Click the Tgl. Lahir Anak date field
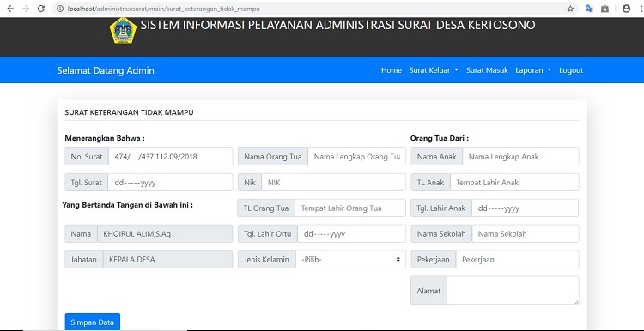 (525, 208)
